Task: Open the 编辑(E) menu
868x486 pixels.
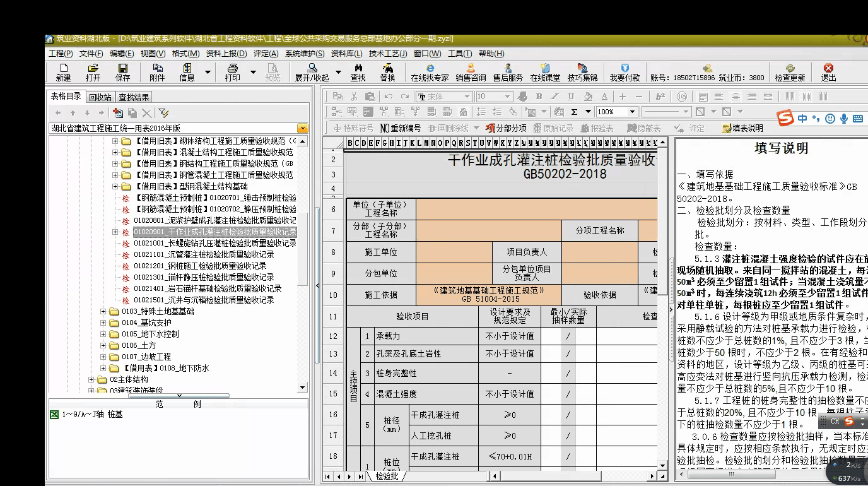Action: tap(121, 54)
